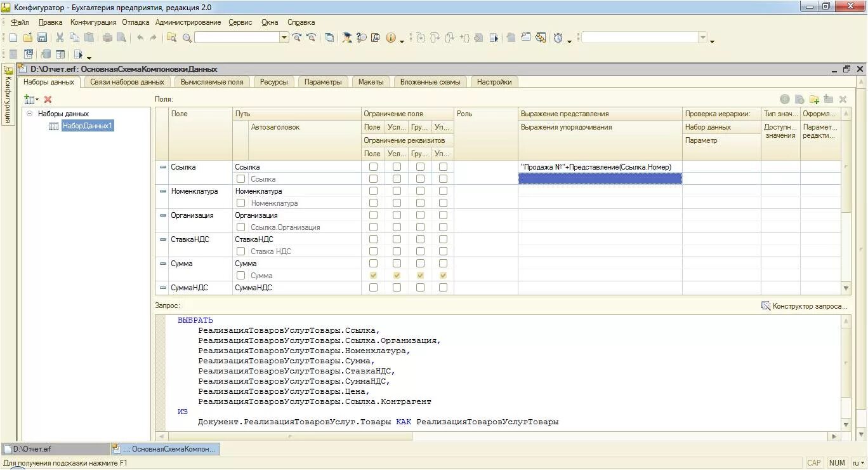Click the stopwatch icon in the toolbar
This screenshot has width=868, height=470.
coord(558,37)
